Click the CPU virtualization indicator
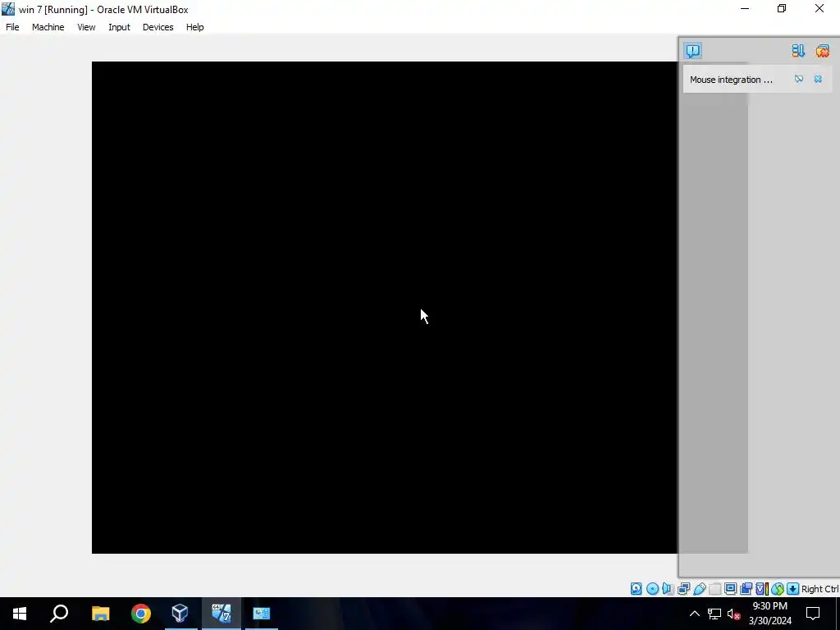Viewport: 840px width, 630px height. click(x=761, y=589)
